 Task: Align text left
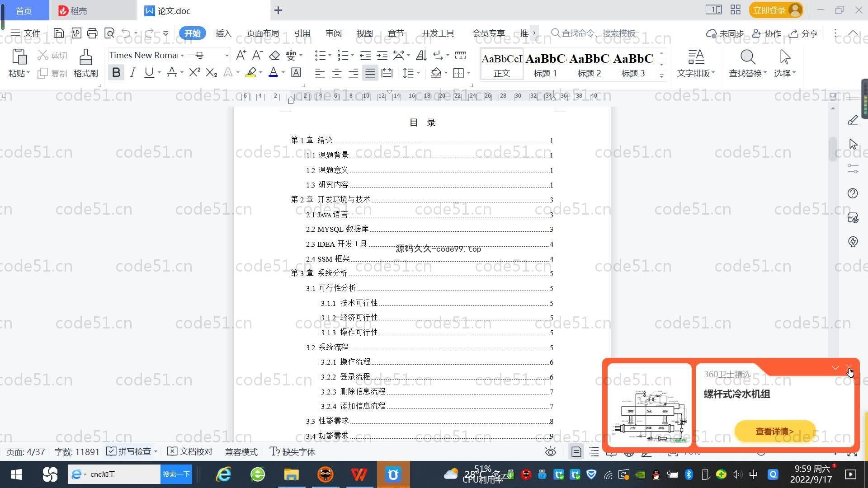pyautogui.click(x=320, y=73)
